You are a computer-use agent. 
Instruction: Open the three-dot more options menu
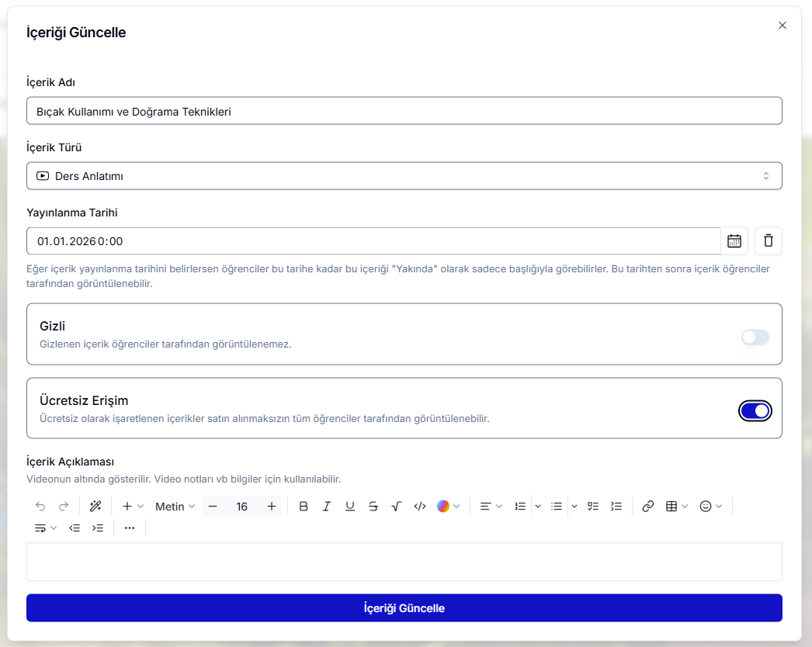pyautogui.click(x=130, y=528)
